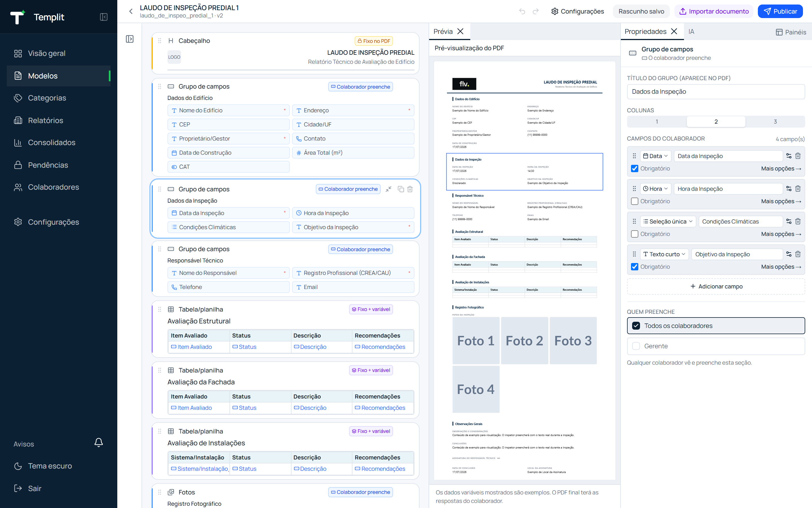Expand Mais opções for Condições Climáticas
Screen dimensions: 812x508
point(781,234)
